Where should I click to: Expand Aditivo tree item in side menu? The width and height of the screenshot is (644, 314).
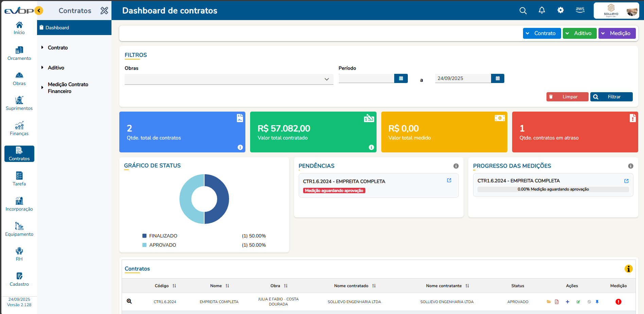pyautogui.click(x=56, y=68)
